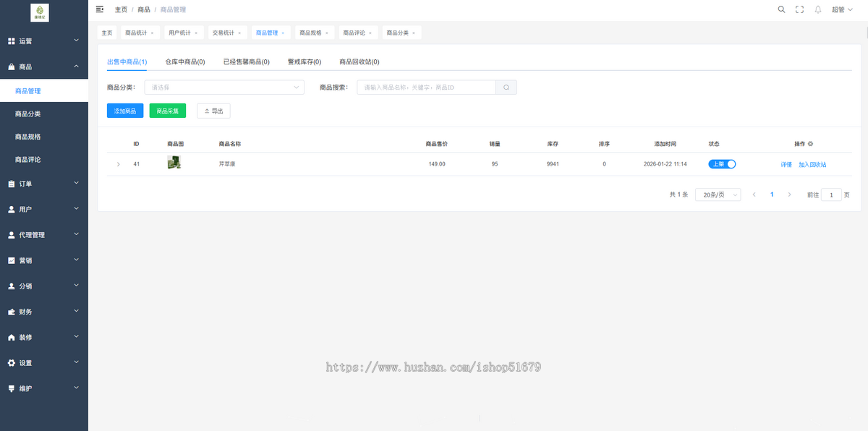Toggle fullscreen mode icon
Image resolution: width=868 pixels, height=431 pixels.
coord(799,9)
